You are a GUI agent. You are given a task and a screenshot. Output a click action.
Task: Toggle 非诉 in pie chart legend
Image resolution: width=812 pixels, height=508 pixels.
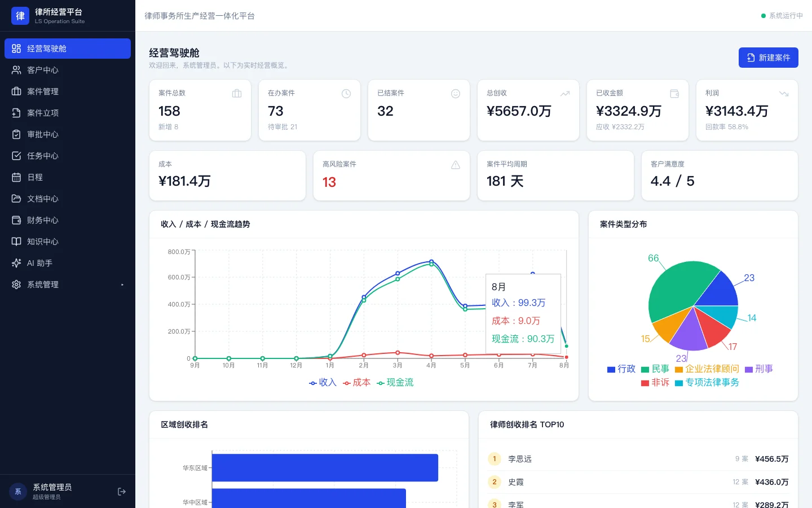pyautogui.click(x=655, y=383)
